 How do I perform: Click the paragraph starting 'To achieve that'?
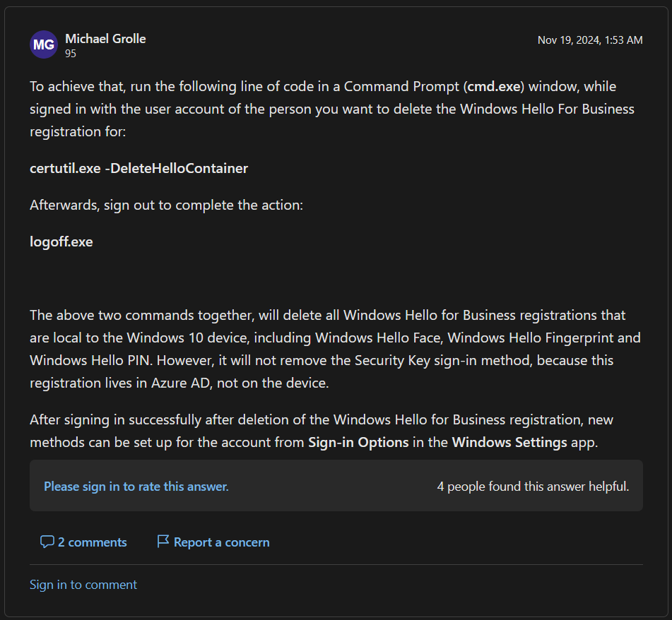point(332,109)
